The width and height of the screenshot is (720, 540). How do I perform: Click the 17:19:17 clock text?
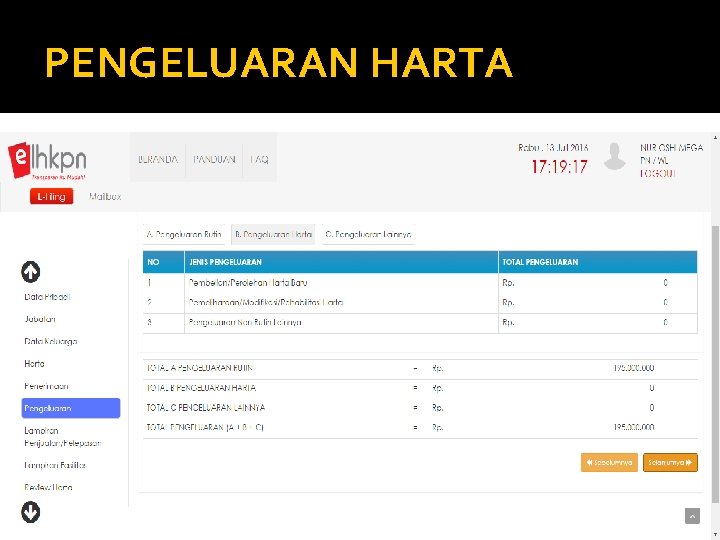(559, 167)
